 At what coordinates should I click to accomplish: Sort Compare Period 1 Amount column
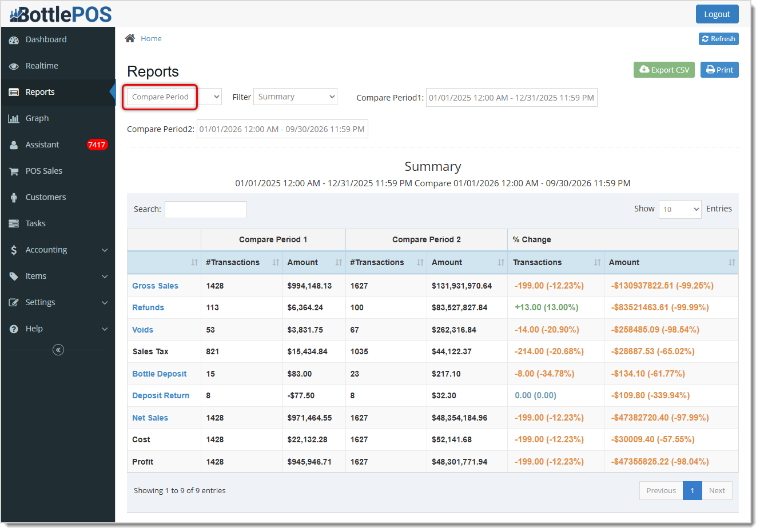(339, 262)
